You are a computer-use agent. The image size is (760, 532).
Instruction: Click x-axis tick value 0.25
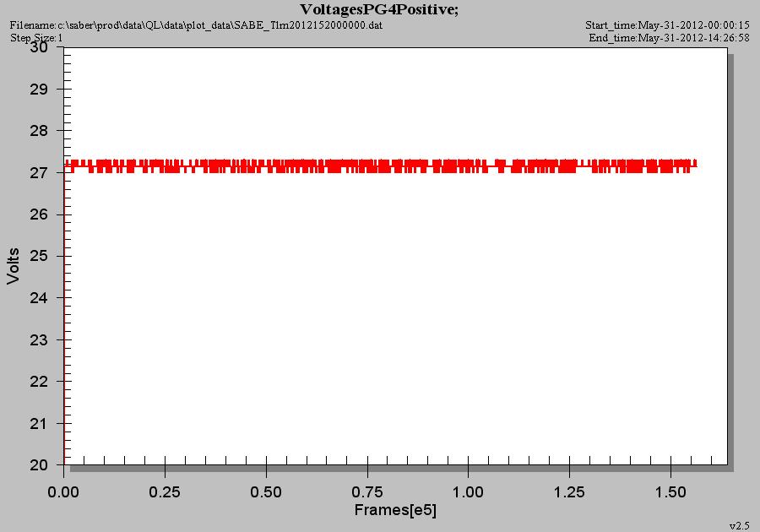(165, 492)
